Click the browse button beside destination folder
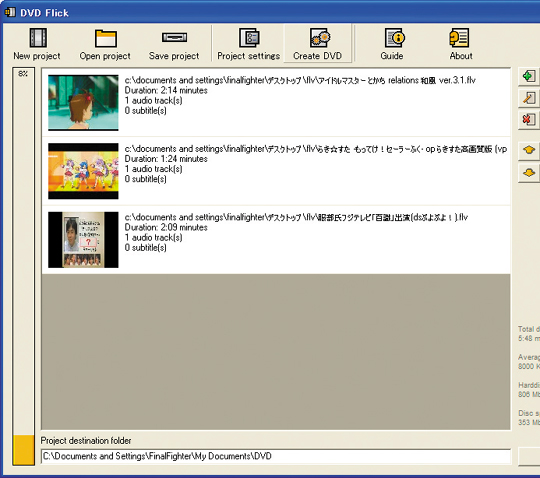The image size is (540, 478). (529, 457)
